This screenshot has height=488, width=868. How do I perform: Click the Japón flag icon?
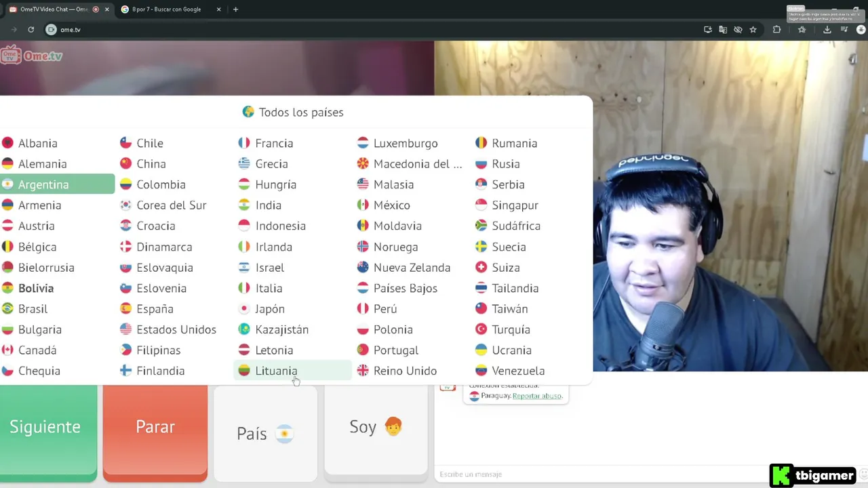244,309
